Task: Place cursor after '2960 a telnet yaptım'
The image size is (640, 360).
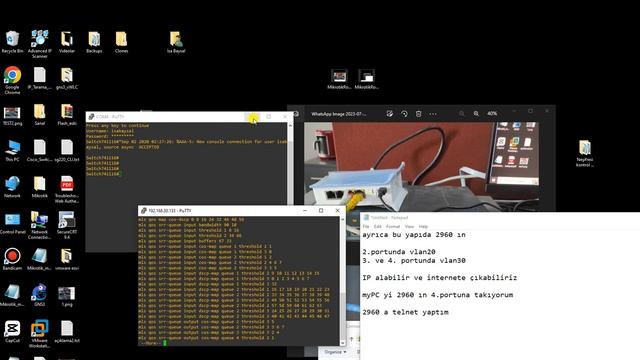Action: pyautogui.click(x=449, y=312)
